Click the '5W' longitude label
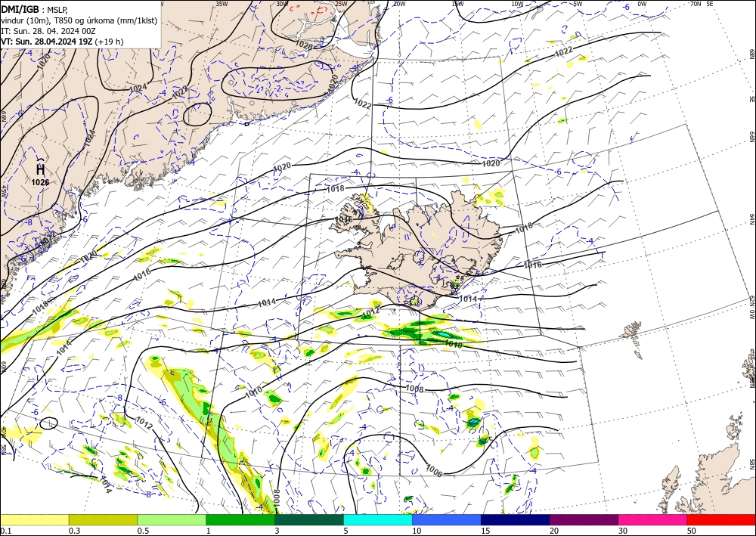 click(578, 4)
